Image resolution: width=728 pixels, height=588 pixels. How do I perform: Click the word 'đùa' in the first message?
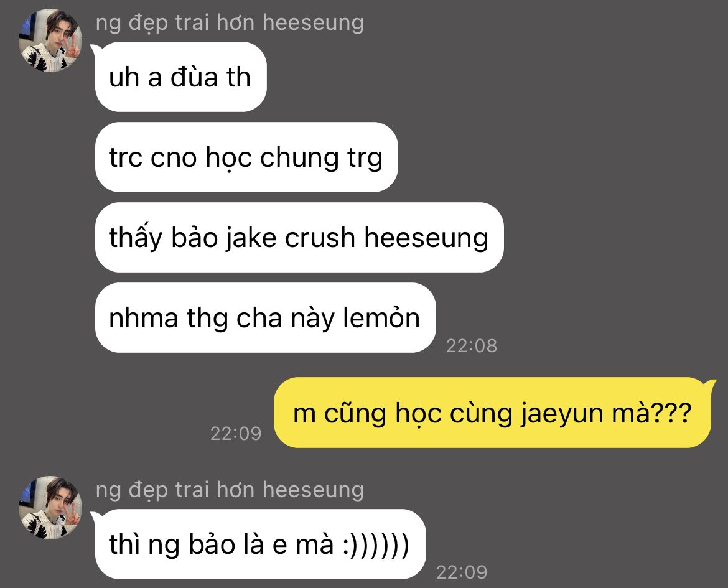coord(194,76)
